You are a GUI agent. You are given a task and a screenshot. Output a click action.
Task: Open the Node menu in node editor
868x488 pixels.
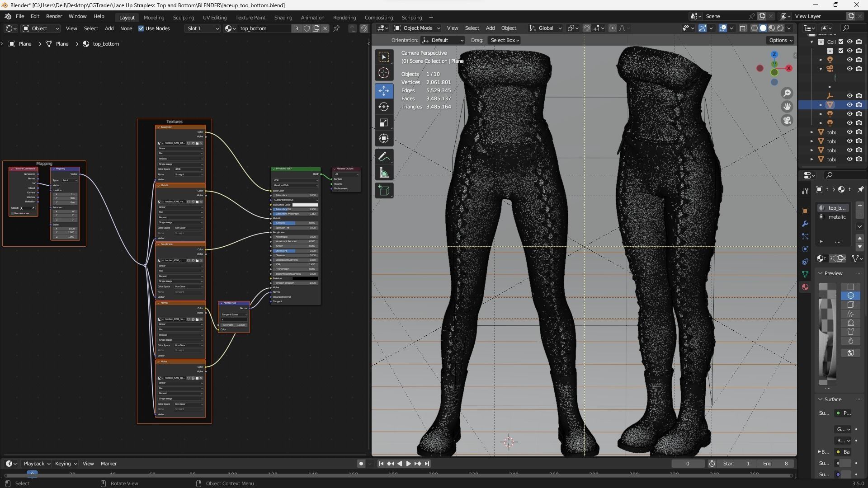coord(126,28)
